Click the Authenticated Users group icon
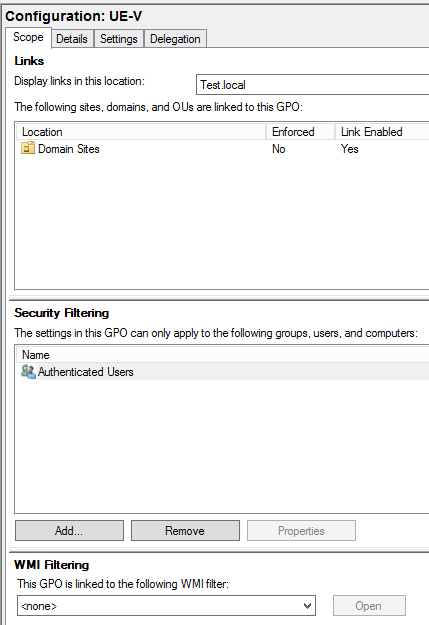429x625 pixels. pyautogui.click(x=28, y=372)
